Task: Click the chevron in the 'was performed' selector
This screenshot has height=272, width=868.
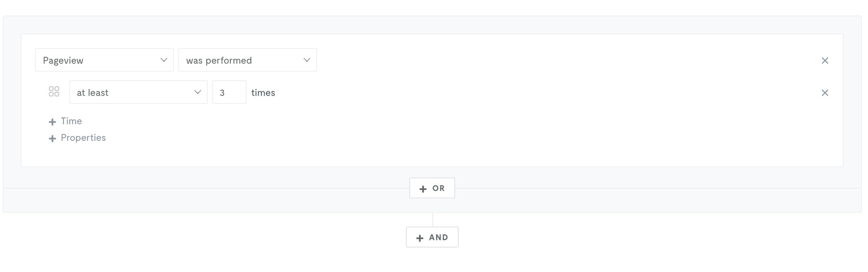Action: [307, 60]
